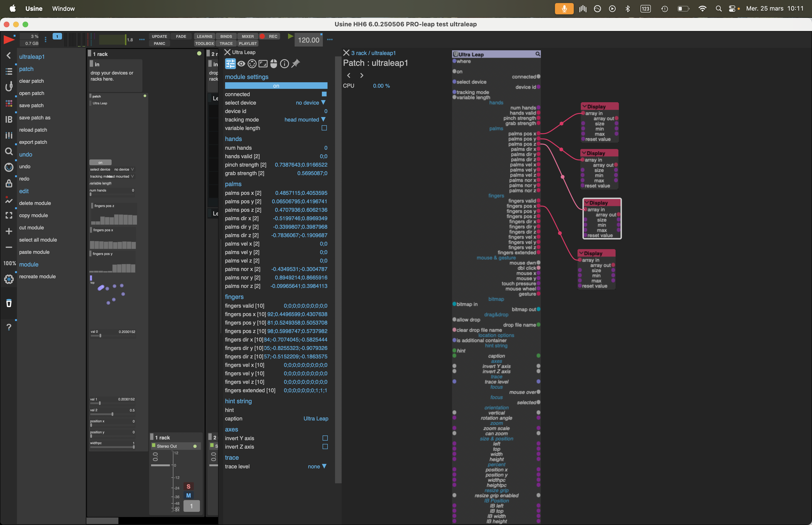812x525 pixels.
Task: Click the info icon in Ultra Leap panel
Action: tap(285, 64)
